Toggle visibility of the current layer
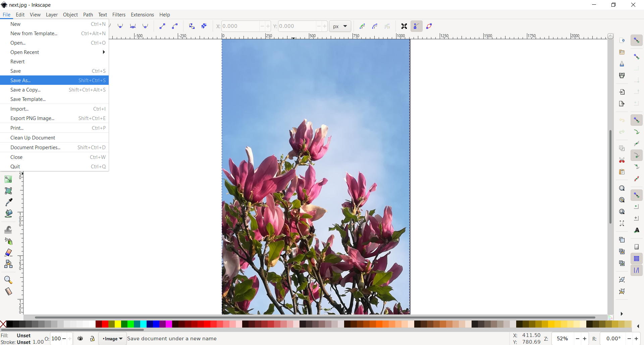Screen dimensions: 644x345 pos(80,339)
